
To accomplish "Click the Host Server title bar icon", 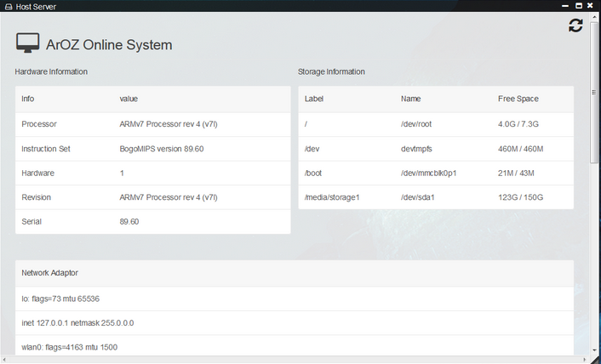I will tap(8, 6).
